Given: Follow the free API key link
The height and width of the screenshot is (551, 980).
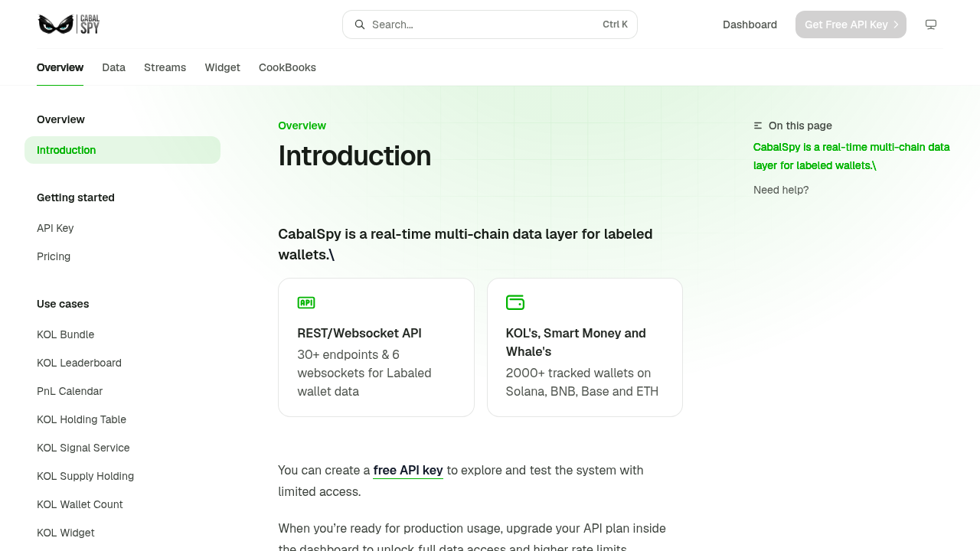Looking at the screenshot, I should pyautogui.click(x=408, y=470).
